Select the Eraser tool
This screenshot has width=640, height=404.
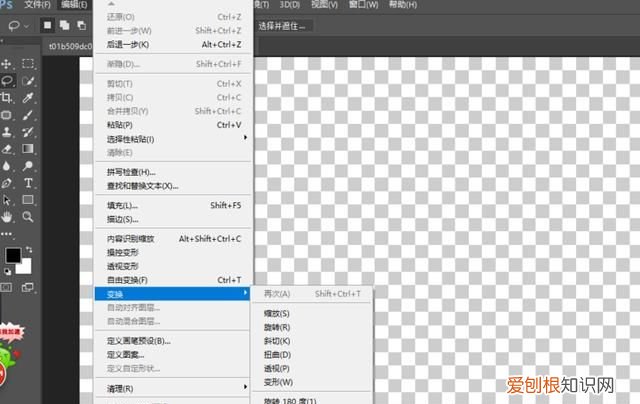7,149
